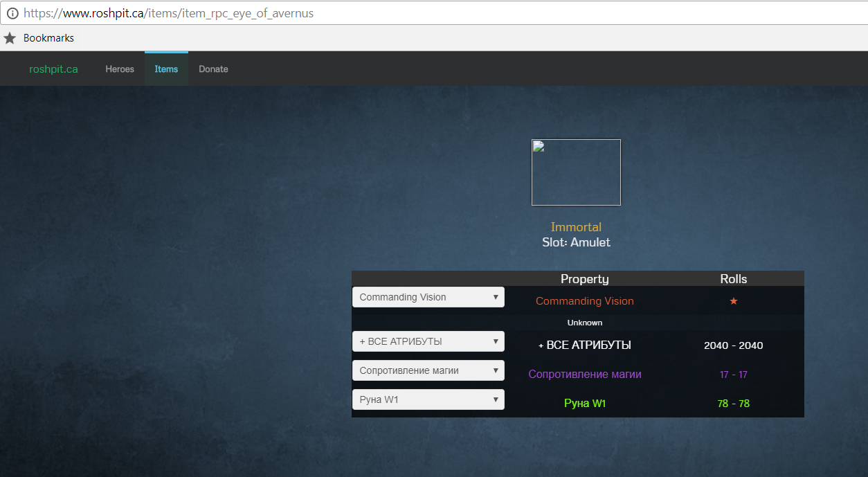
Task: Open the Руна W1 dropdown
Action: (x=428, y=399)
